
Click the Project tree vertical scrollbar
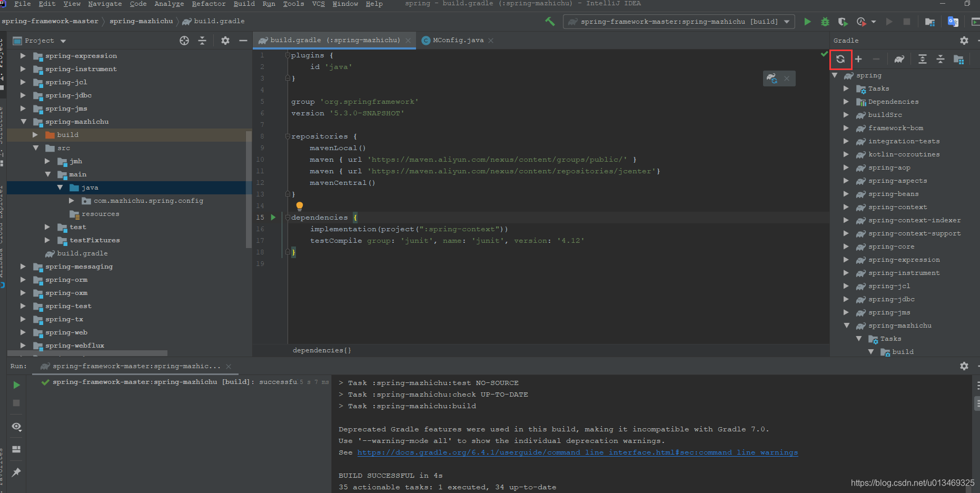[249, 189]
